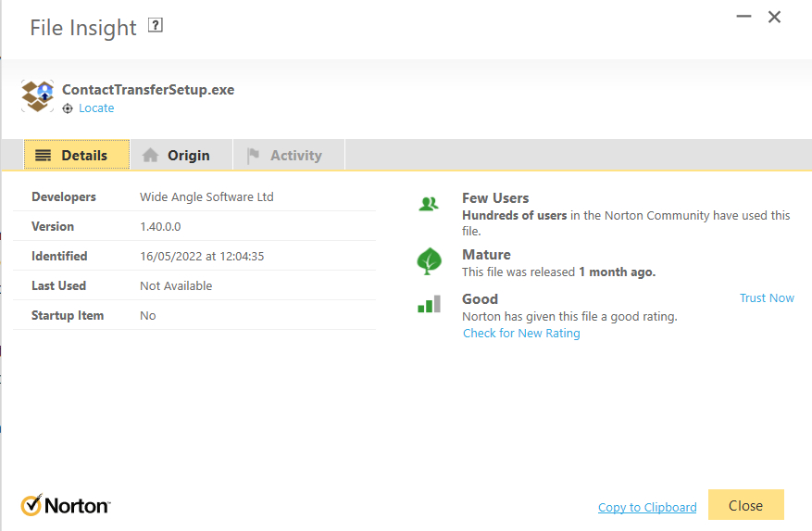This screenshot has width=812, height=531.
Task: Select the Startup Item value 'No'
Action: (147, 315)
